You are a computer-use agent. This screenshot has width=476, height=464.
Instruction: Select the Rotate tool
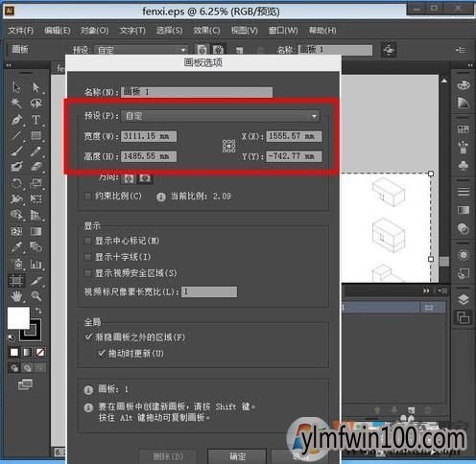click(x=16, y=183)
